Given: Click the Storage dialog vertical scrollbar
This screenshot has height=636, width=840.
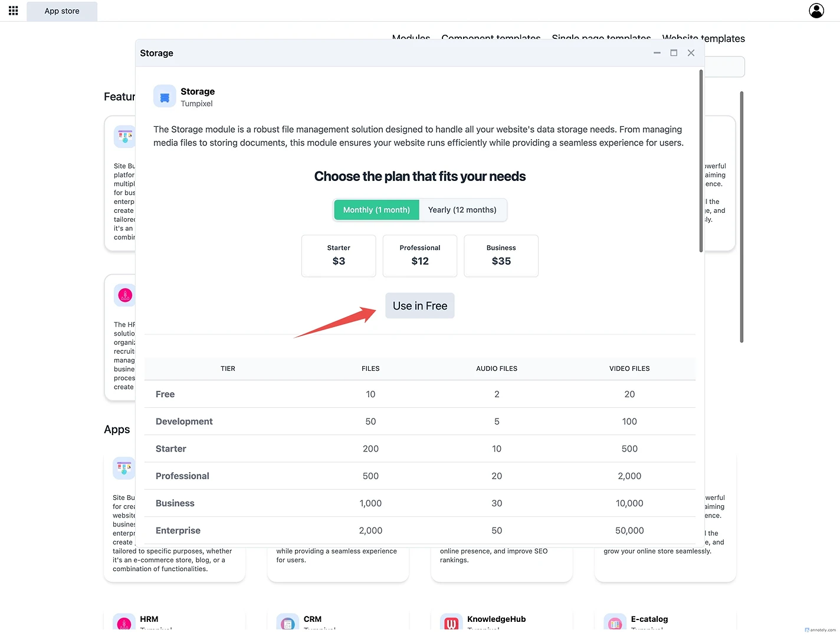Looking at the screenshot, I should [x=701, y=160].
